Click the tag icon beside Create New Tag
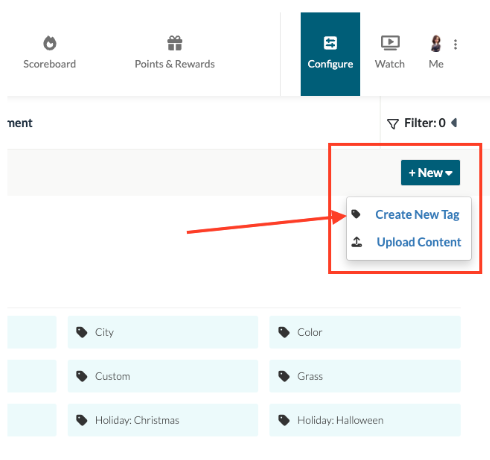This screenshot has width=490, height=460. [x=356, y=214]
